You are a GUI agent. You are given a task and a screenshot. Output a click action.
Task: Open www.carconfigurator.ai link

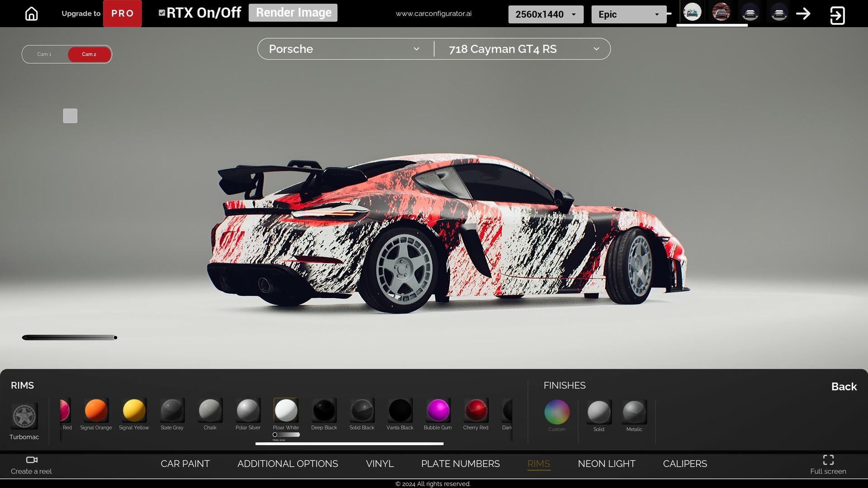pyautogui.click(x=434, y=14)
